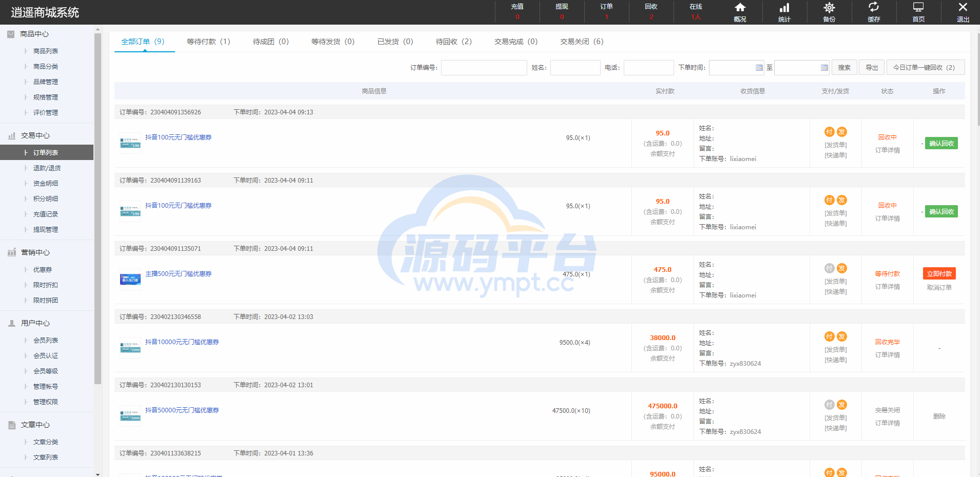Focus the 姓名 input field

575,68
